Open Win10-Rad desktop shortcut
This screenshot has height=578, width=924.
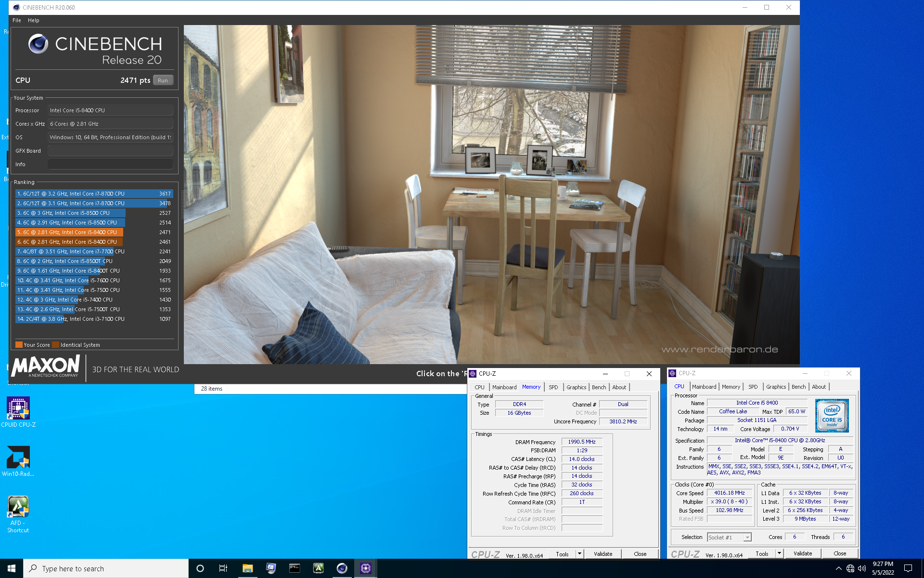[x=18, y=461]
